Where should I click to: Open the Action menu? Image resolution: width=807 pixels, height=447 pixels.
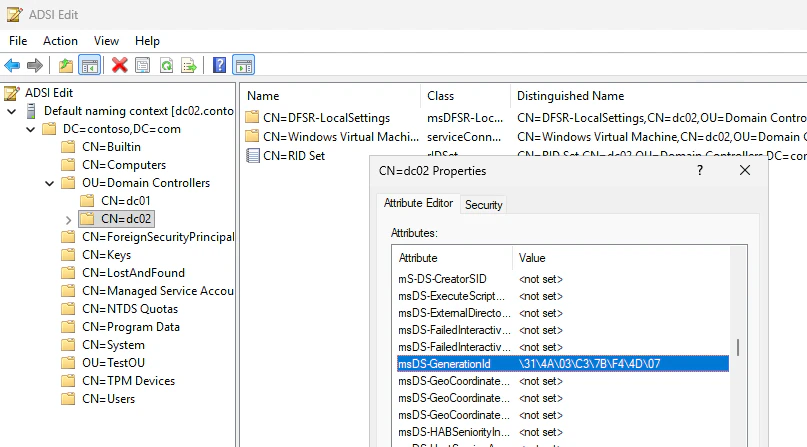point(60,41)
